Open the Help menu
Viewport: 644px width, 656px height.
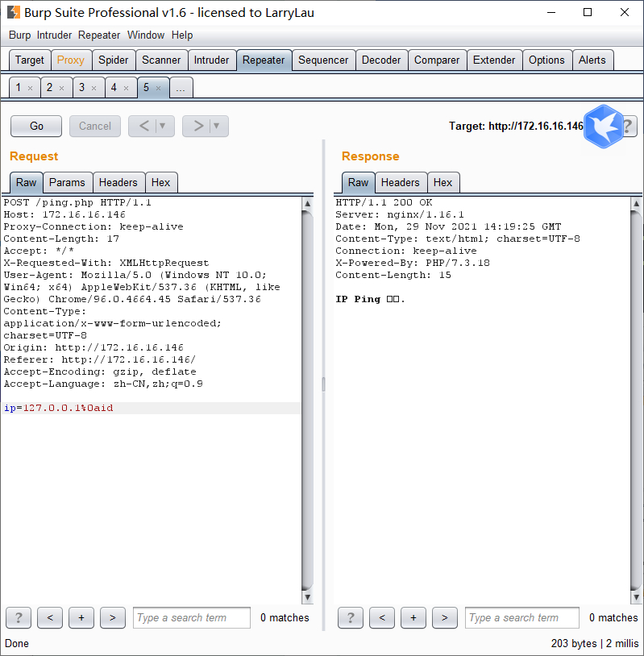[x=182, y=35]
